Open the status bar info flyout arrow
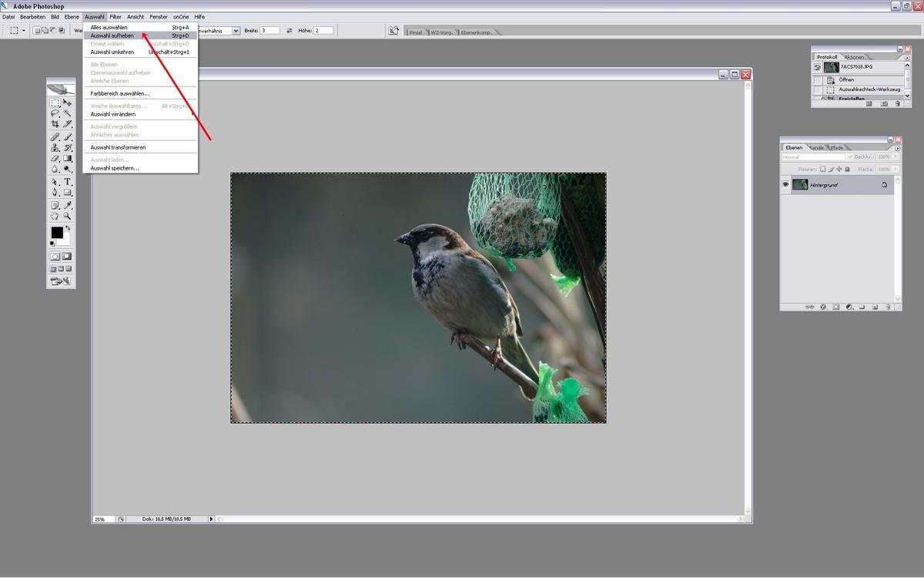This screenshot has width=924, height=578. pos(212,519)
